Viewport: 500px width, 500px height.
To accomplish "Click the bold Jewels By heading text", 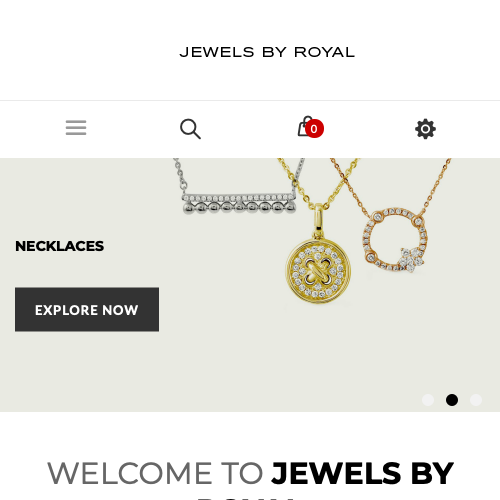I will pos(363,473).
